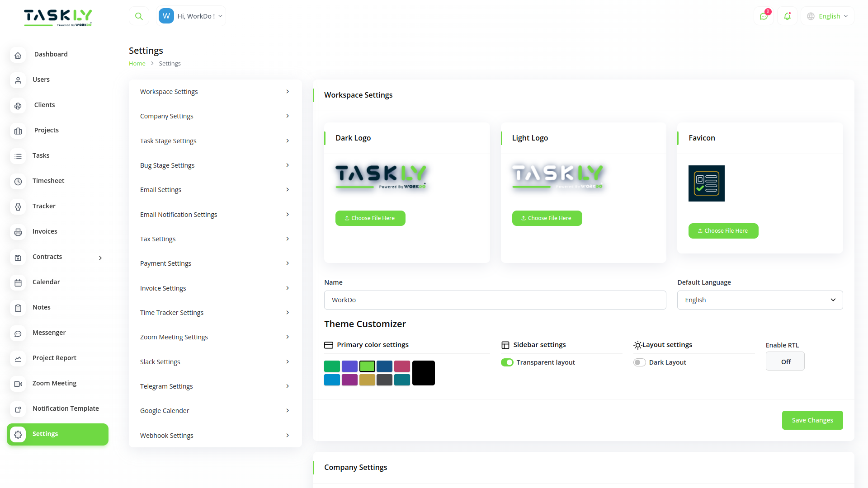Viewport: 868px width, 488px height.
Task: Enable the Dark Layout toggle
Action: point(640,362)
